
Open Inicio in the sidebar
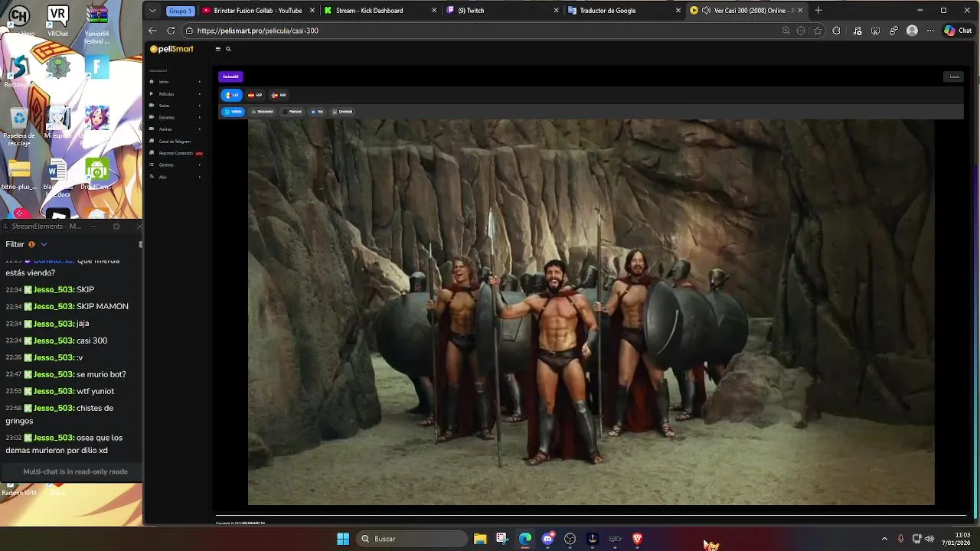[164, 82]
